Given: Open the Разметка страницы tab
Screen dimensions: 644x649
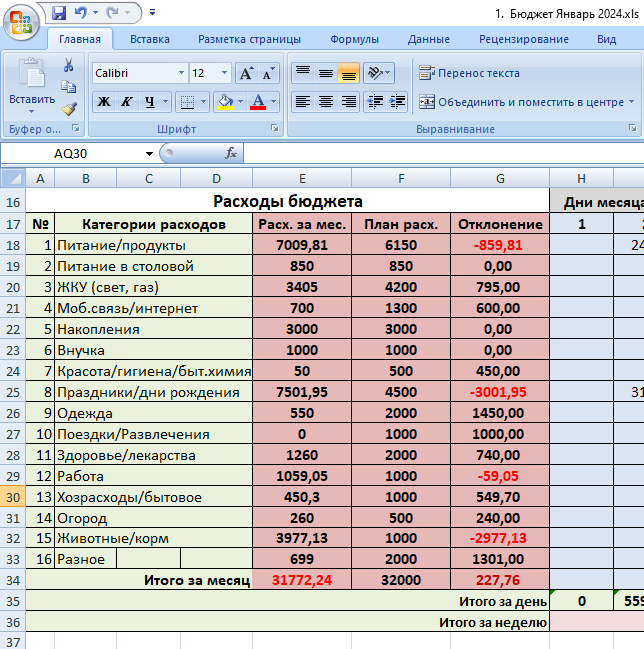Looking at the screenshot, I should click(x=249, y=39).
